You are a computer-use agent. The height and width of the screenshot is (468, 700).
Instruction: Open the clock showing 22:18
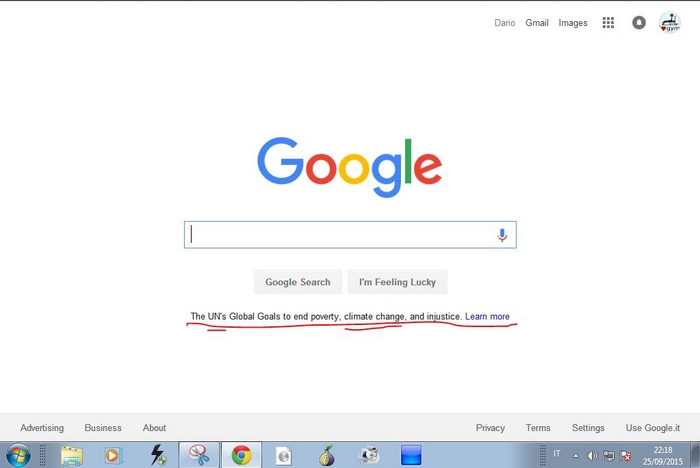click(663, 455)
